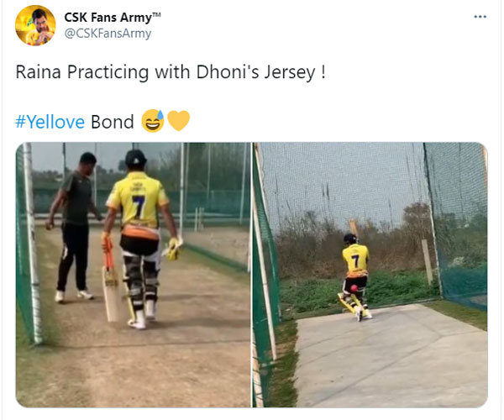504x420 pixels.
Task: Open the #Yellove hashtag
Action: point(50,122)
